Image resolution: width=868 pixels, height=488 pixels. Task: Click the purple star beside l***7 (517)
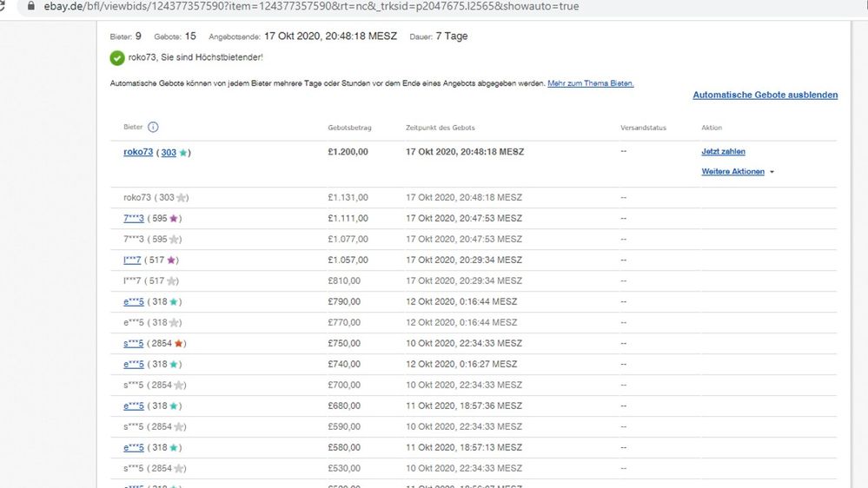point(171,260)
